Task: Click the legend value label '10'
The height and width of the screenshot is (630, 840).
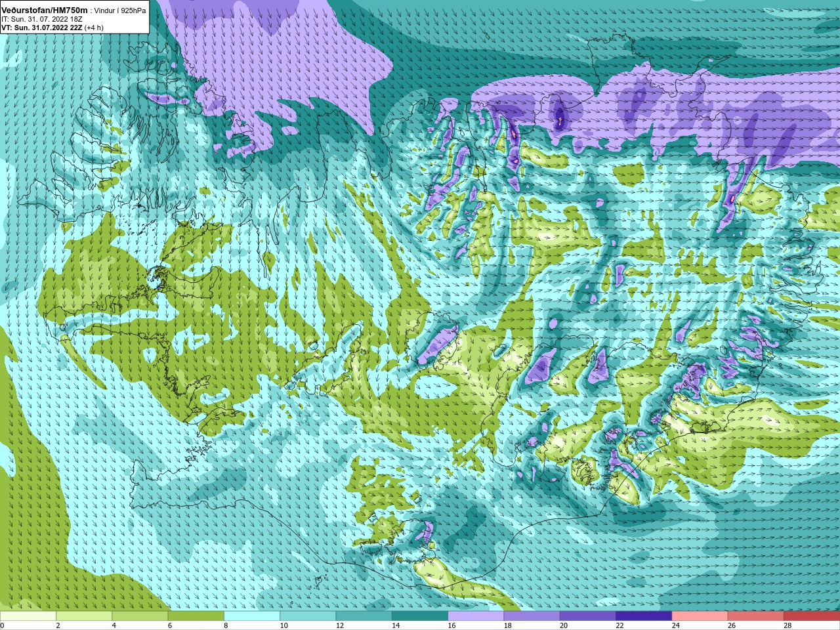Action: tap(283, 625)
